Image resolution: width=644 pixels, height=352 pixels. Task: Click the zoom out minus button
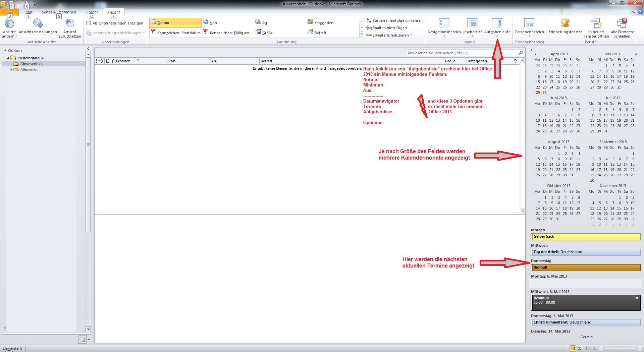point(601,348)
